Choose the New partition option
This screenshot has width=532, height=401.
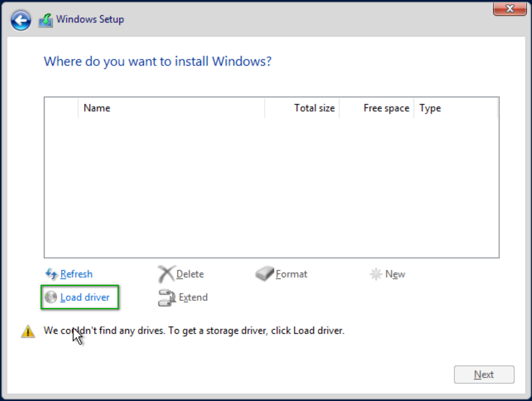[395, 274]
